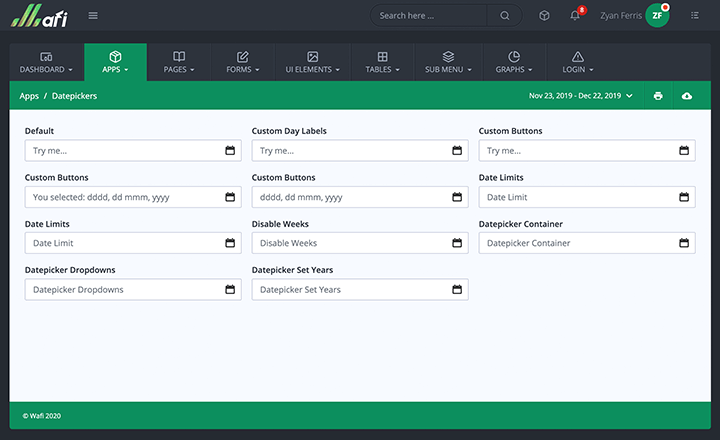Open the date range Nov 23 - Dec 22 dropdown
Screen dimensions: 720x440
(580, 96)
